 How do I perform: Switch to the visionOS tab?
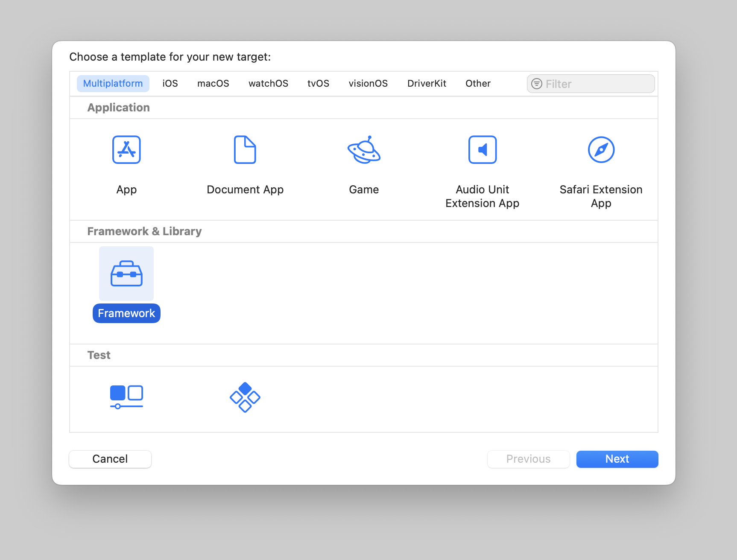coord(368,83)
